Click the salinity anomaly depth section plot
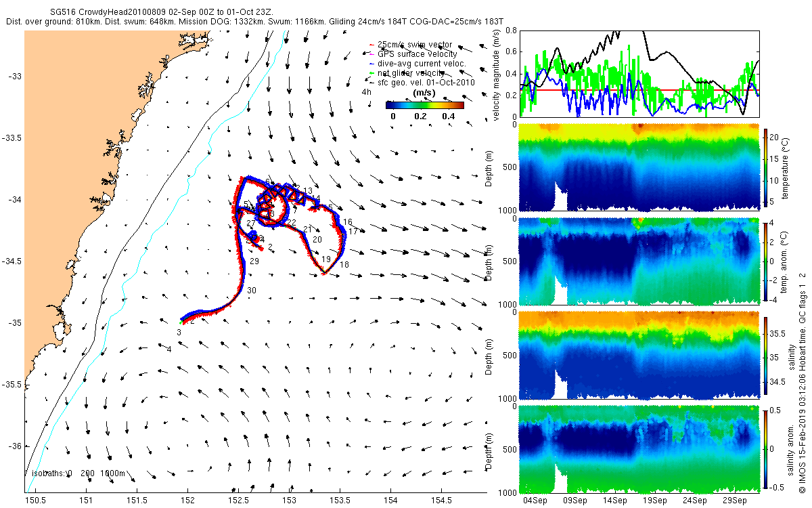The height and width of the screenshot is (508, 812). [639, 448]
